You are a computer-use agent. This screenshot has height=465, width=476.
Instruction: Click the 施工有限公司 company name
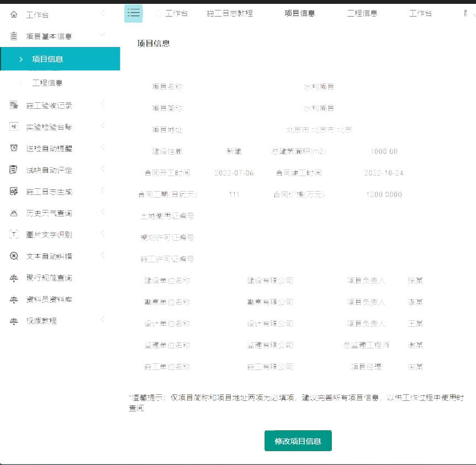270,367
